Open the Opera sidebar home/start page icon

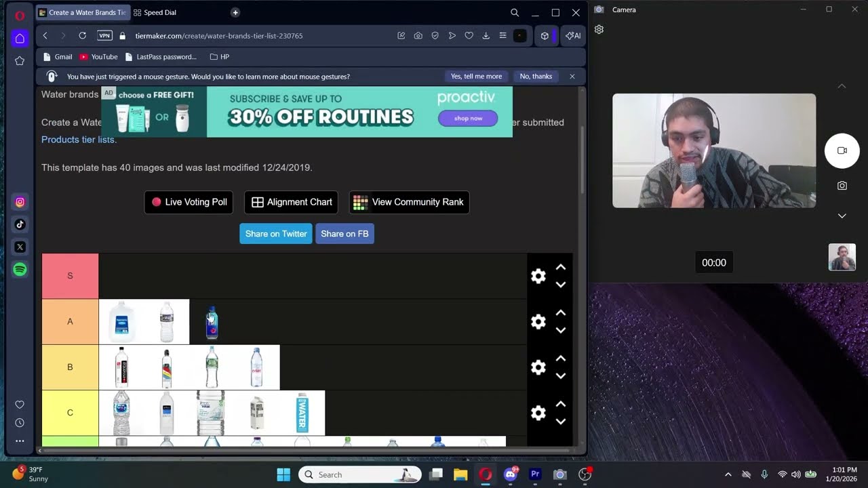[20, 39]
